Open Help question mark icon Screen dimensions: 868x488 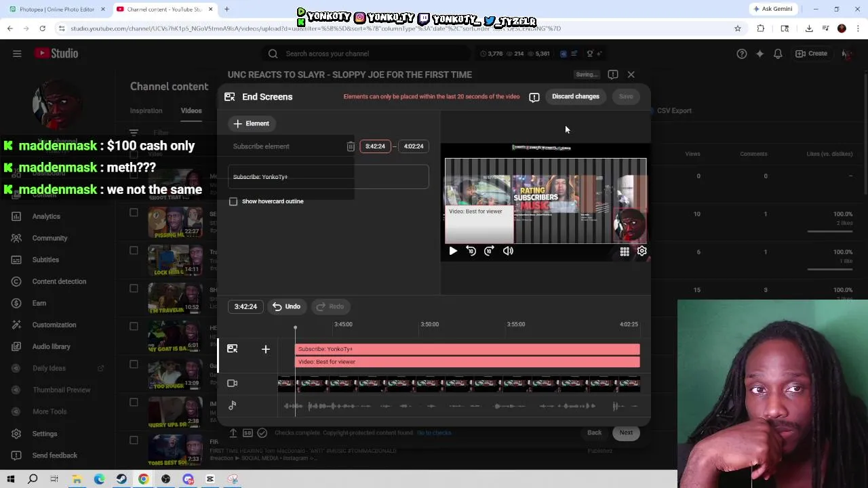[742, 54]
